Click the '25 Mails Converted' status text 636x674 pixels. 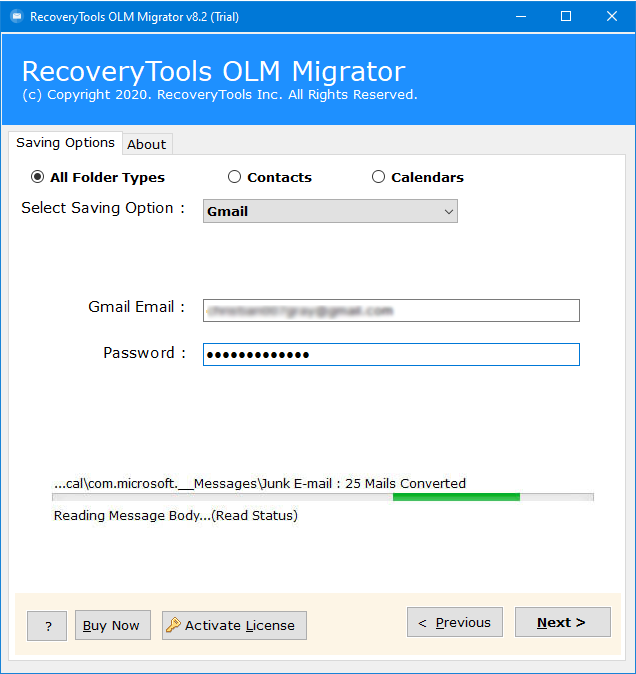(405, 484)
